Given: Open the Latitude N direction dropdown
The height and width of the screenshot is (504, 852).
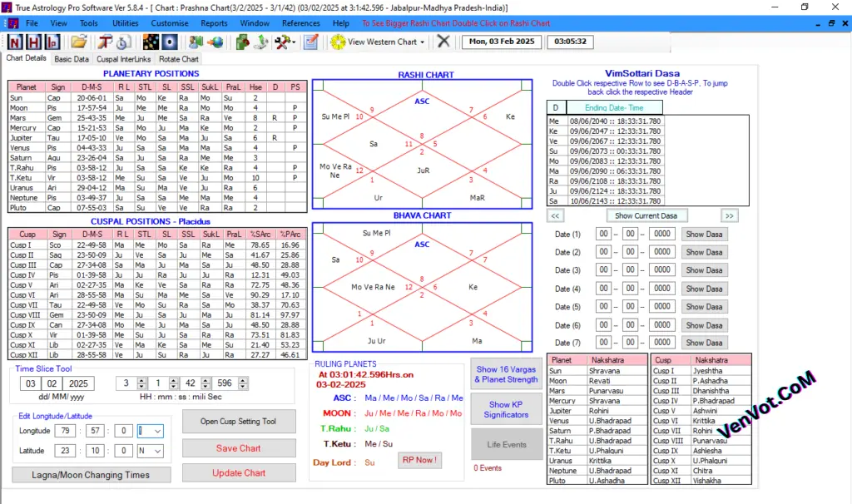Looking at the screenshot, I should (157, 451).
